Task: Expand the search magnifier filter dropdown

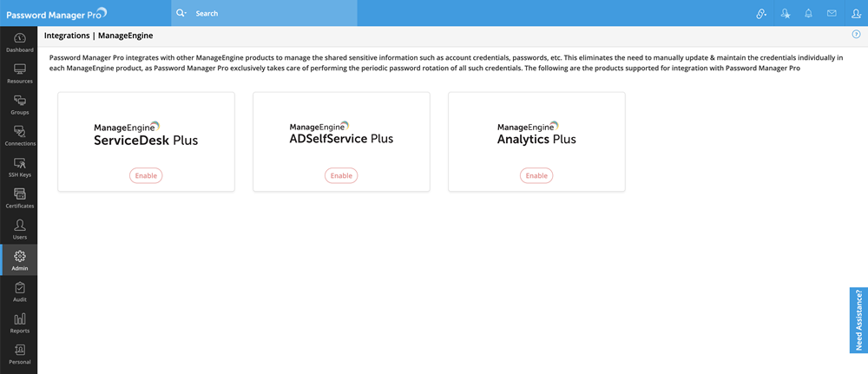Action: coord(181,14)
